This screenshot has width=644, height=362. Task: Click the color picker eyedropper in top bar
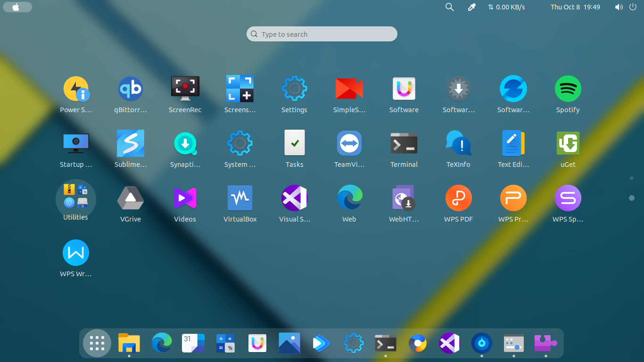(x=471, y=7)
